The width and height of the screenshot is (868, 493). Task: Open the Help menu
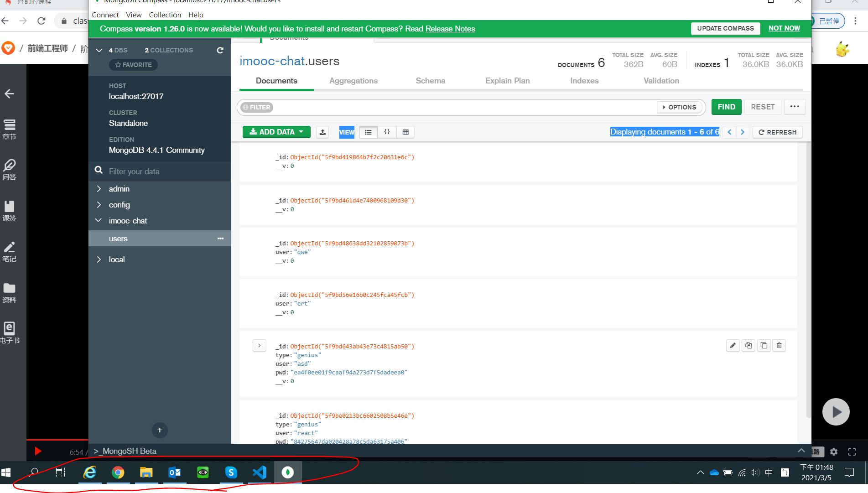[196, 15]
